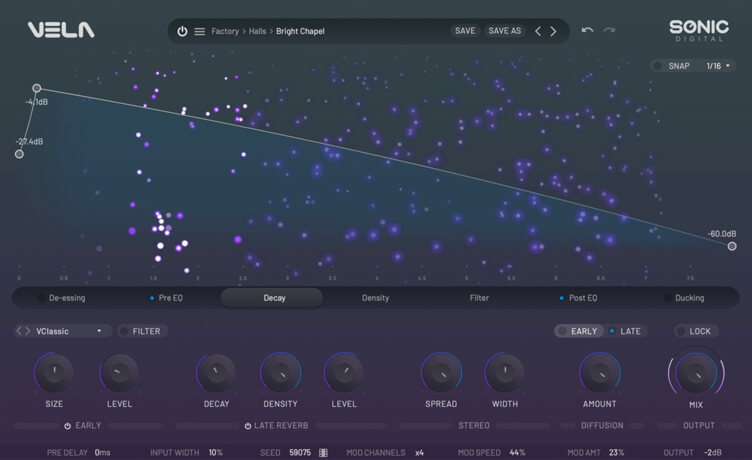The width and height of the screenshot is (752, 460).
Task: Click the SAVE AS button
Action: 505,31
